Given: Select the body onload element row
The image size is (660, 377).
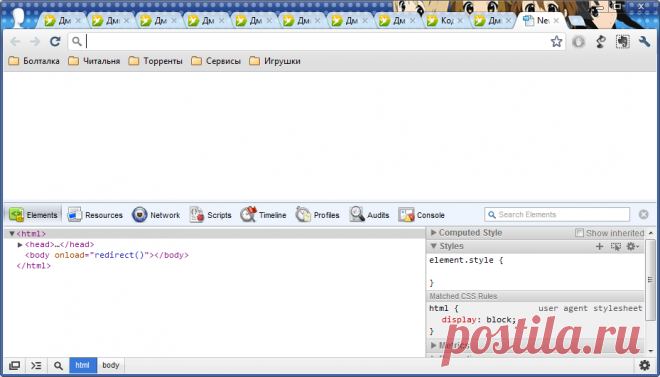Looking at the screenshot, I should tap(107, 255).
